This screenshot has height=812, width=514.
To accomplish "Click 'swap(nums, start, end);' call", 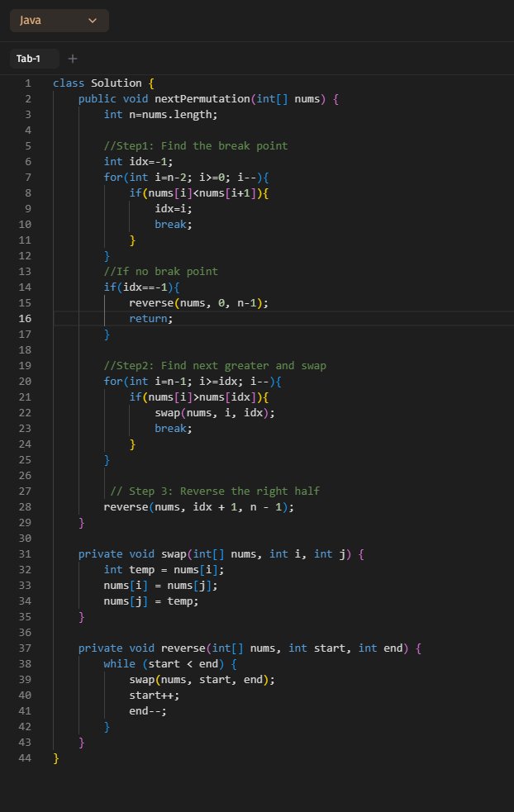I will coord(202,680).
